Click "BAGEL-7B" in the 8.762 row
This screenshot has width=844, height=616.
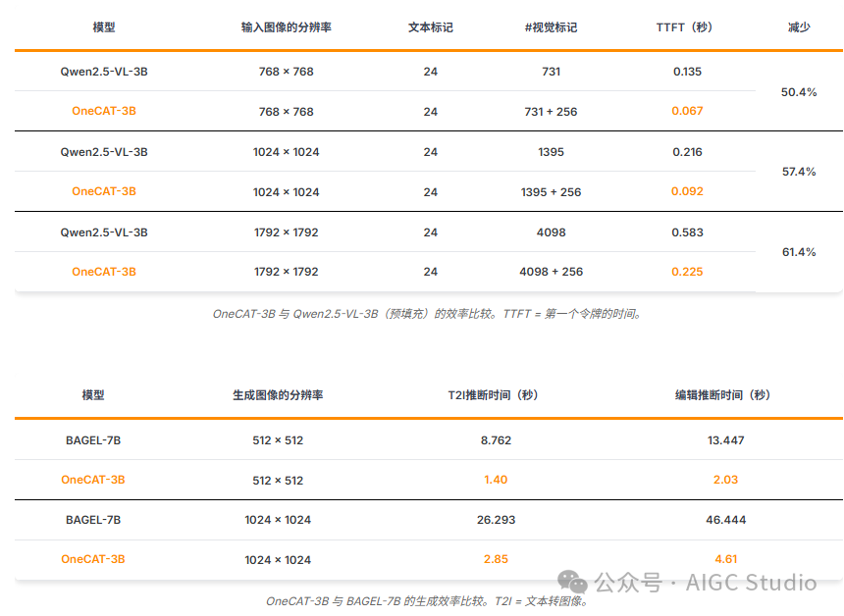[93, 440]
